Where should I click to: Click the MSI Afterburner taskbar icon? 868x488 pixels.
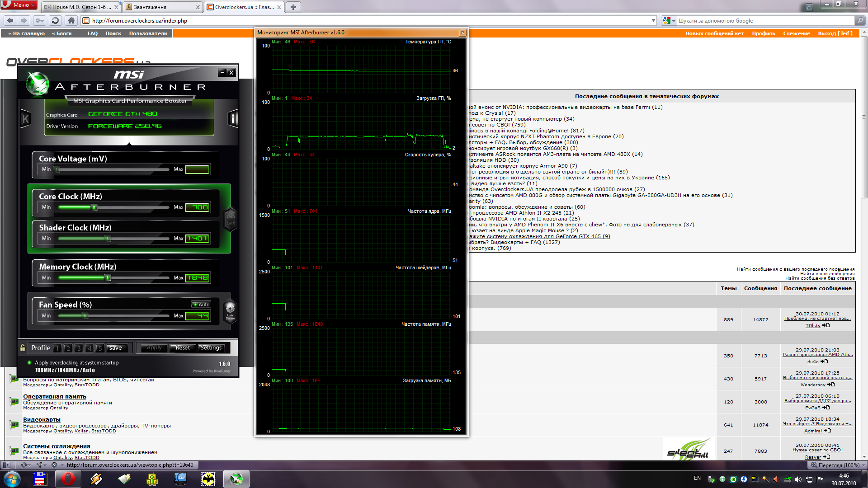[236, 479]
